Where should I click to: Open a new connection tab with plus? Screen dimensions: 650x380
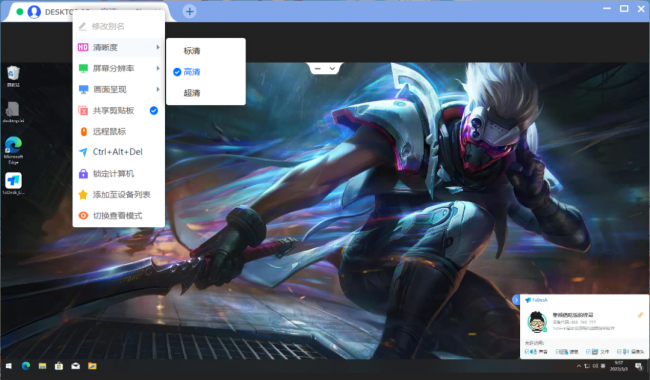189,11
